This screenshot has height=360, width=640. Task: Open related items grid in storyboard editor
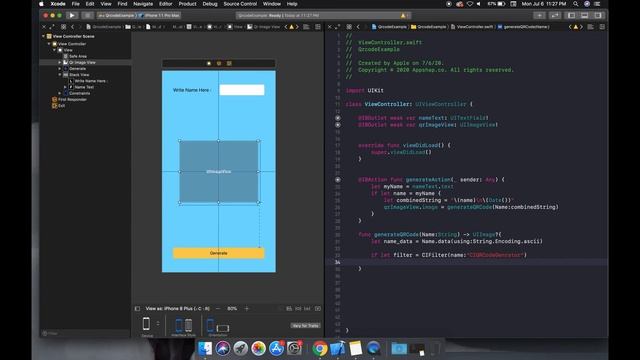(x=63, y=27)
